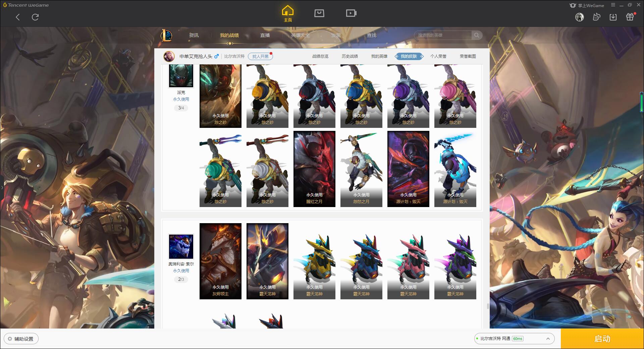Viewport: 644px width, 349px height.
Task: Launch the game with 启动
Action: point(602,339)
